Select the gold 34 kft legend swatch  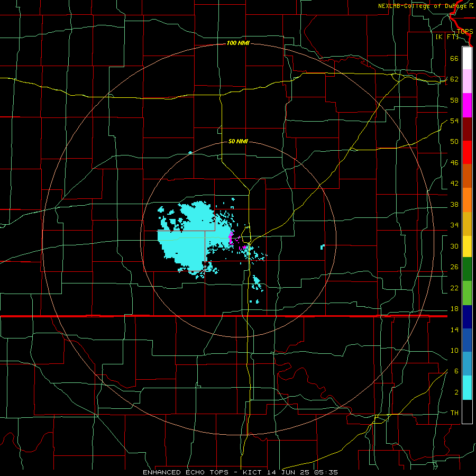(467, 224)
